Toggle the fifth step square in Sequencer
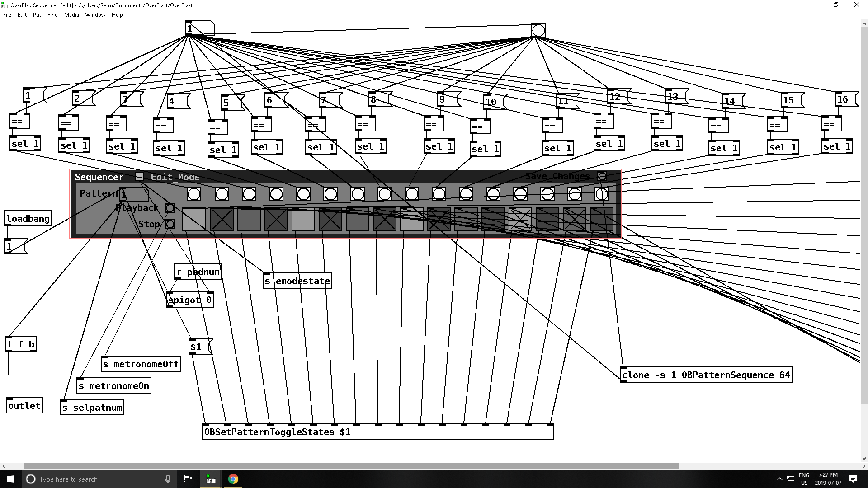The width and height of the screenshot is (868, 488). tap(303, 219)
